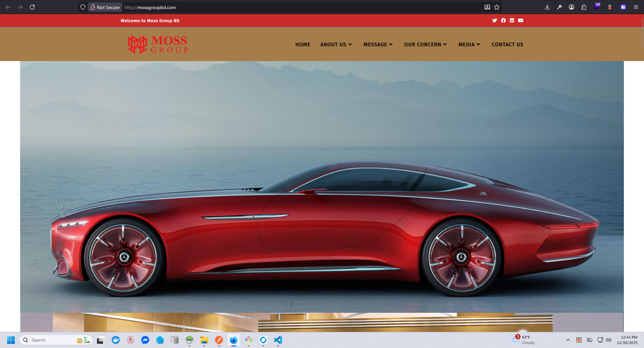Open the browser extensions puzzle icon

coord(583,7)
